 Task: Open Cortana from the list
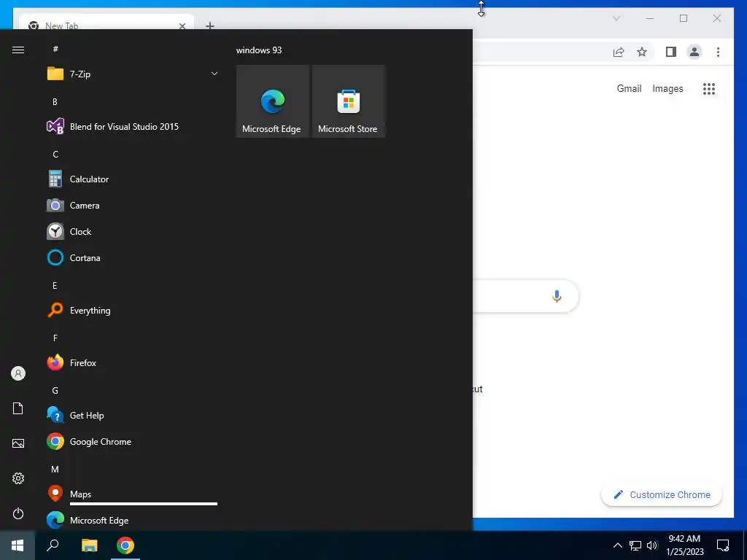point(133,257)
